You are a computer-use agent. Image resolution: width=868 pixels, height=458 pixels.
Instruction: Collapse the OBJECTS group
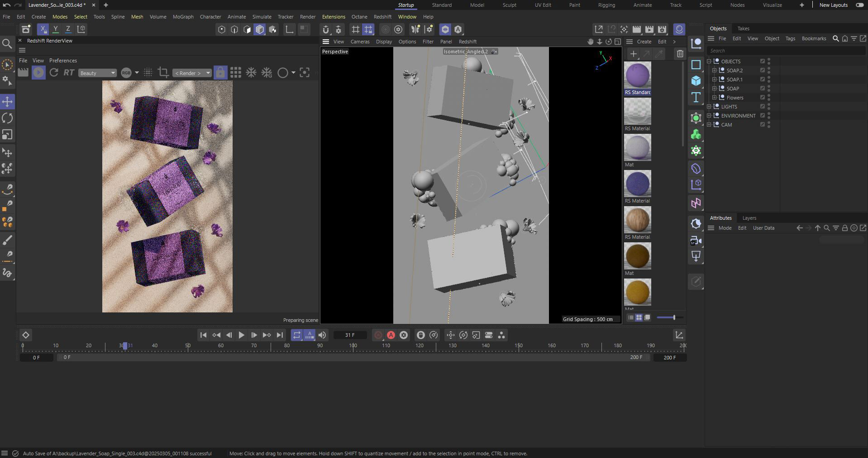click(x=709, y=61)
